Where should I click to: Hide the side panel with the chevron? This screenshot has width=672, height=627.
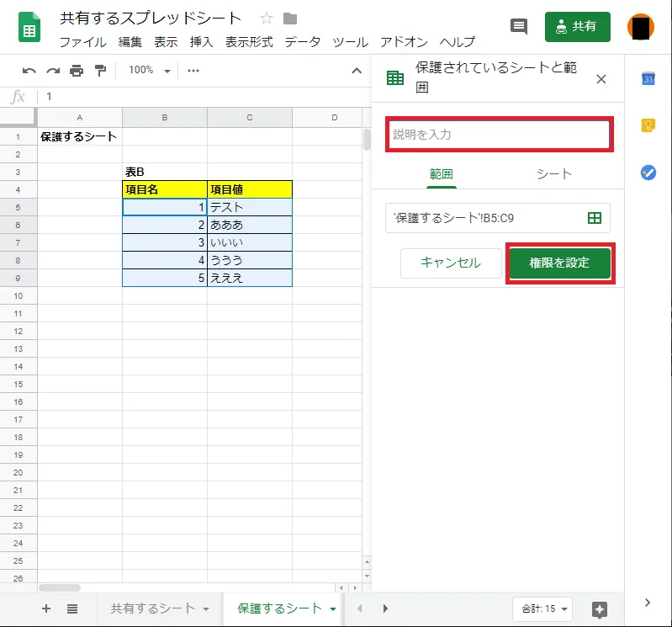(648, 603)
